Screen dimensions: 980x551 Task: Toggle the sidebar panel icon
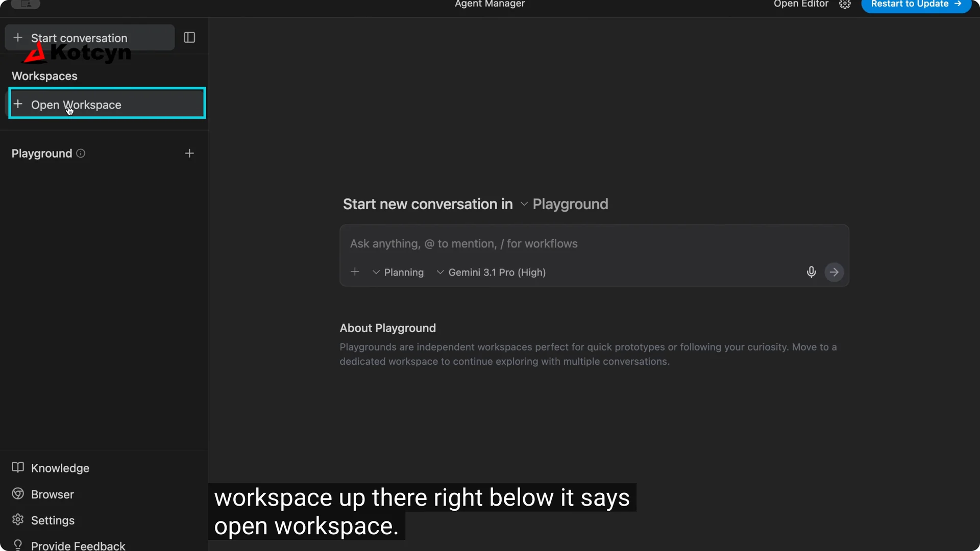coord(189,38)
